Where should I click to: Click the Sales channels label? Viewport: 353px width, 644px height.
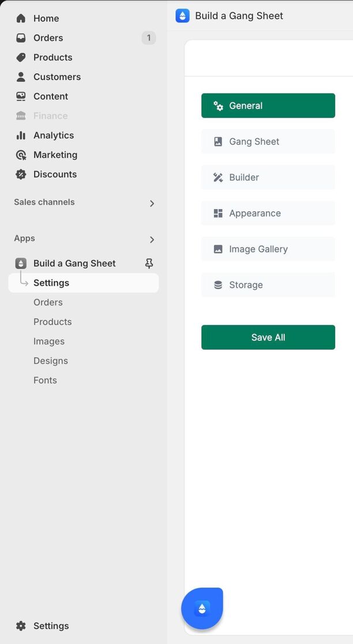pos(44,202)
